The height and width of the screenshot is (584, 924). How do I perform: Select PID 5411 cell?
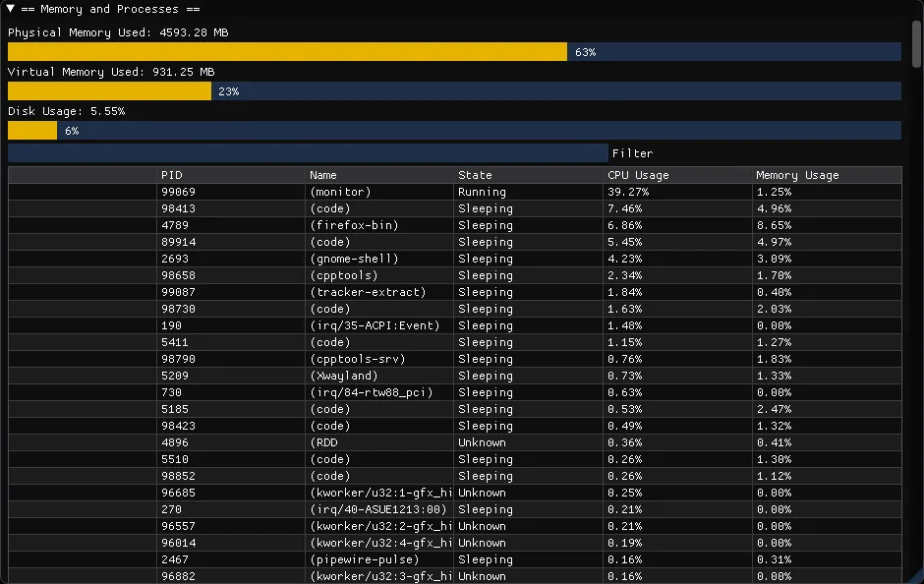[x=175, y=342]
